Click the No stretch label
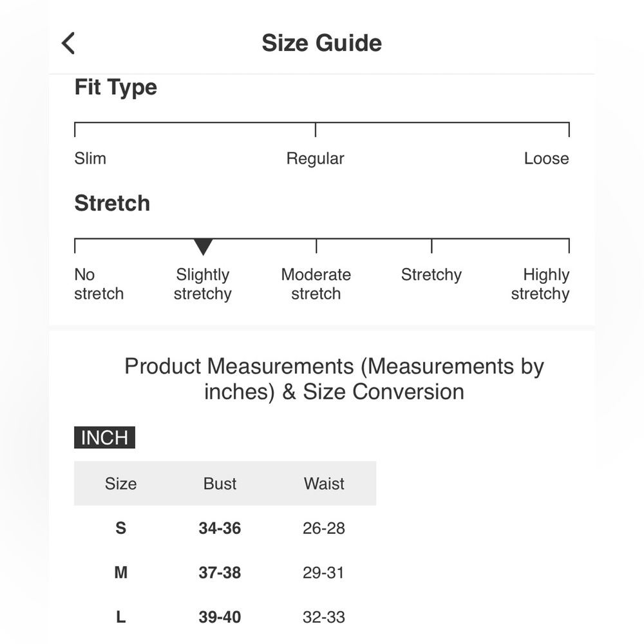 click(99, 284)
